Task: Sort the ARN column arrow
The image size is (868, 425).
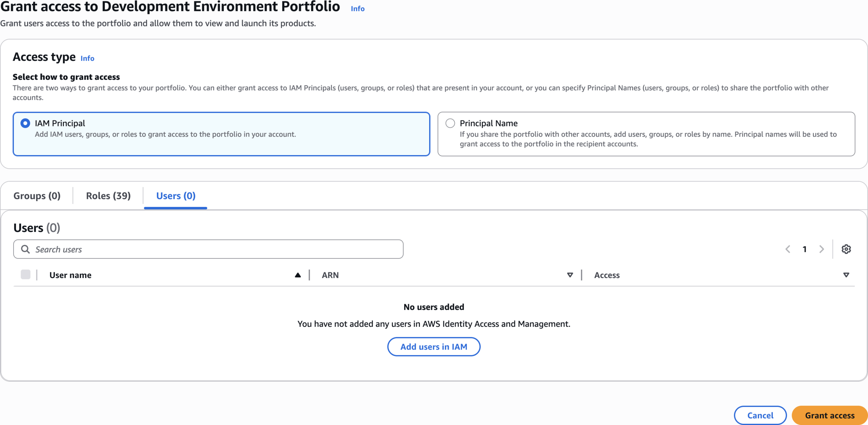Action: tap(570, 275)
